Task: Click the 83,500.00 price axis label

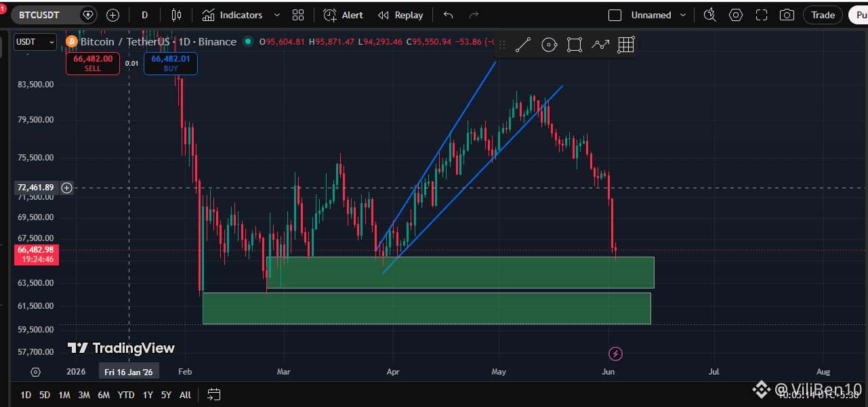Action: point(37,85)
